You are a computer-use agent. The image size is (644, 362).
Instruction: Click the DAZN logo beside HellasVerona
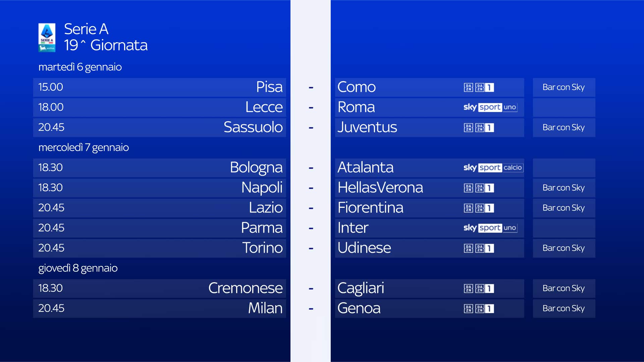[468, 188]
